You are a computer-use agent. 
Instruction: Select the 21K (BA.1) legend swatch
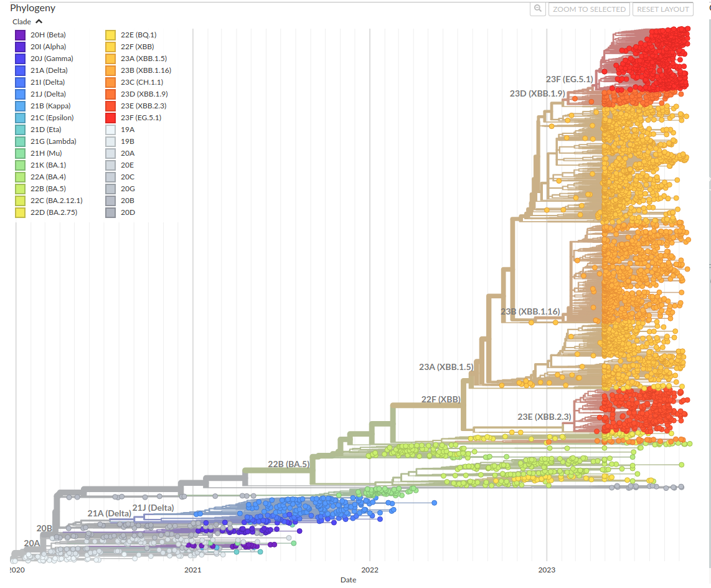(x=20, y=165)
